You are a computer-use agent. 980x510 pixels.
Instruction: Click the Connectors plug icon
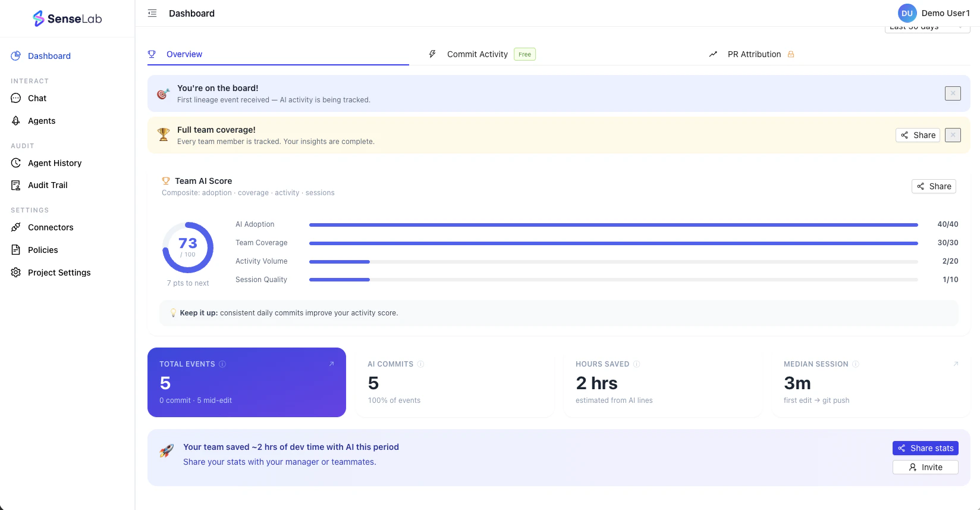pos(16,227)
